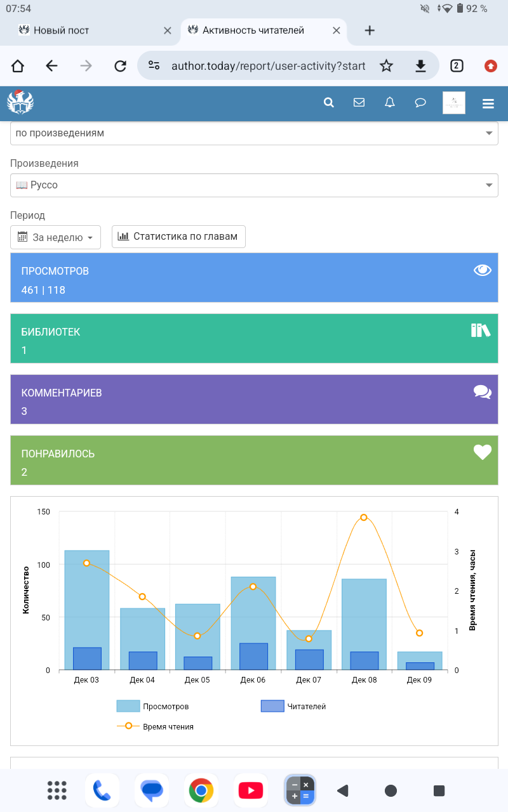
Task: Reload the page with refresh icon
Action: 120,66
